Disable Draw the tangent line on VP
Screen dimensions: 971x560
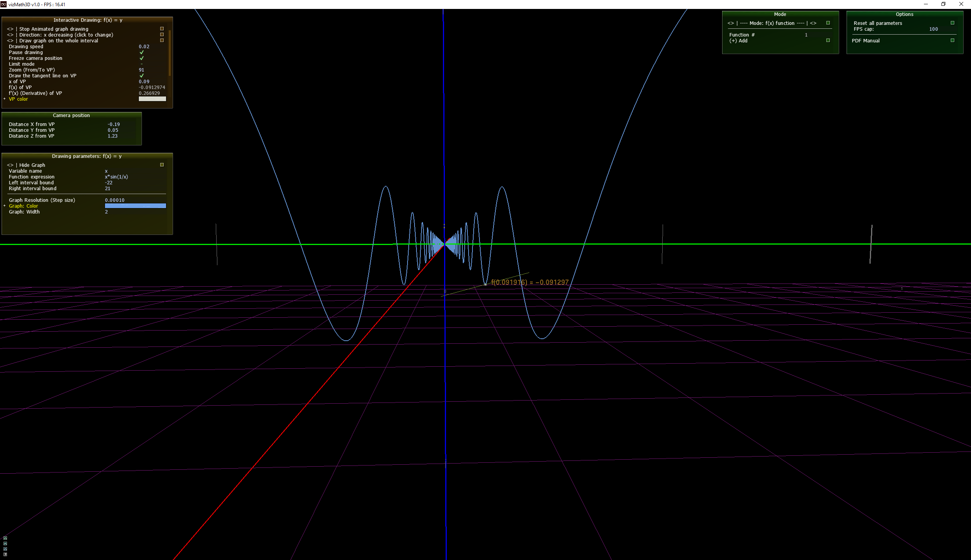(x=142, y=76)
